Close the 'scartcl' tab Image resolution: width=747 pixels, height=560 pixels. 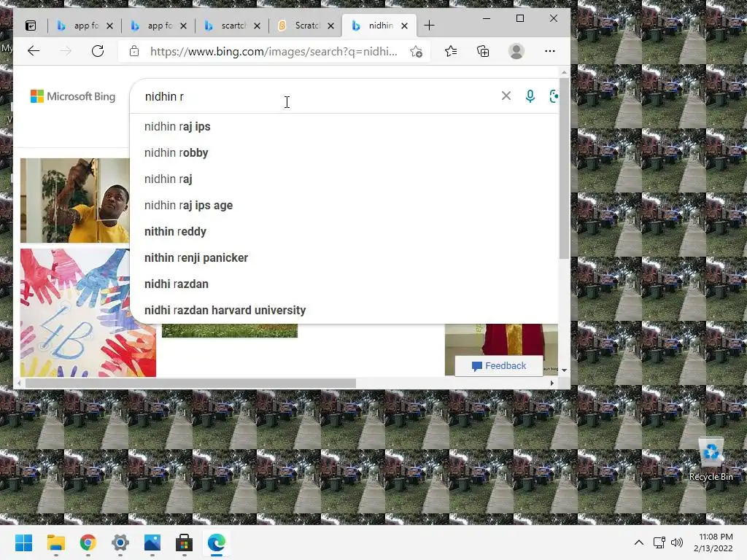click(x=258, y=26)
